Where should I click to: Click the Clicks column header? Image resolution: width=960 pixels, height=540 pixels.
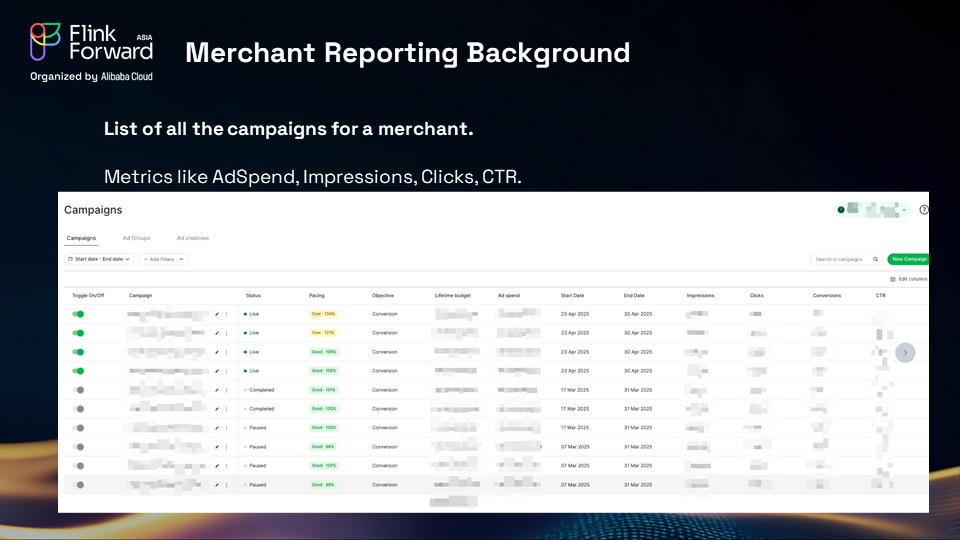pyautogui.click(x=757, y=296)
